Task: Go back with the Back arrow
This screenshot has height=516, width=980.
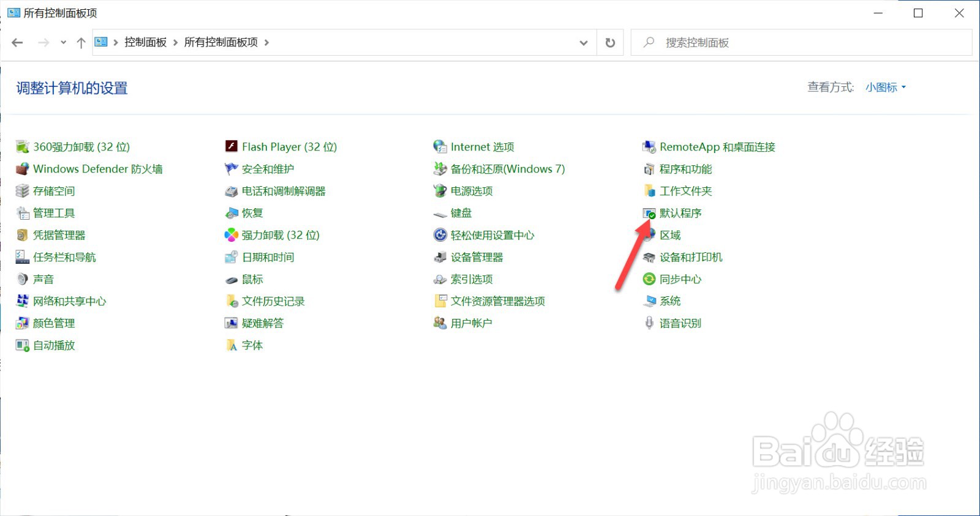Action: (17, 42)
